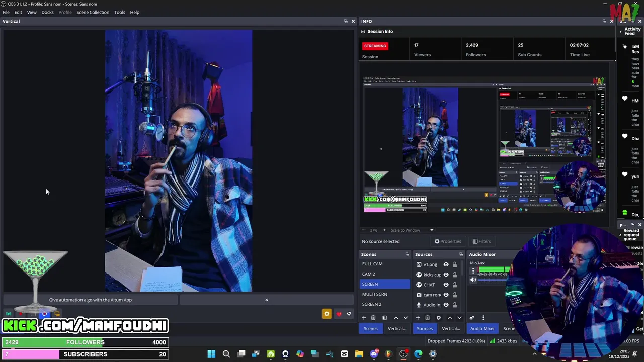Screen dimensions: 644x362
Task: Open Microsoft Edge from the taskbar
Action: 418,354
